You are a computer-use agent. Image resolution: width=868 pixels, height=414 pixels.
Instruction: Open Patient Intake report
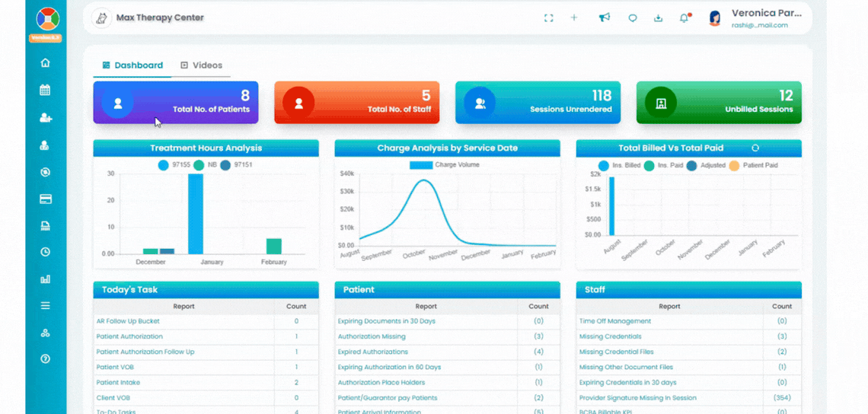118,383
